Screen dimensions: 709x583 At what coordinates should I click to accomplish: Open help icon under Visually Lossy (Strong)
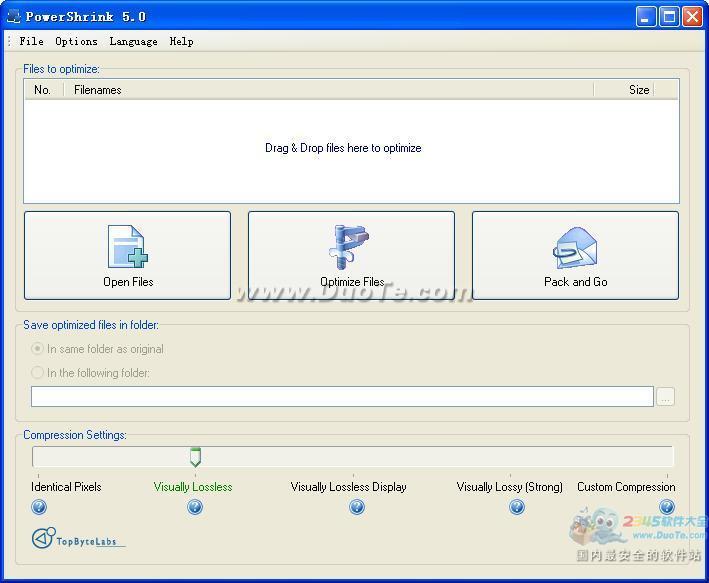point(517,507)
